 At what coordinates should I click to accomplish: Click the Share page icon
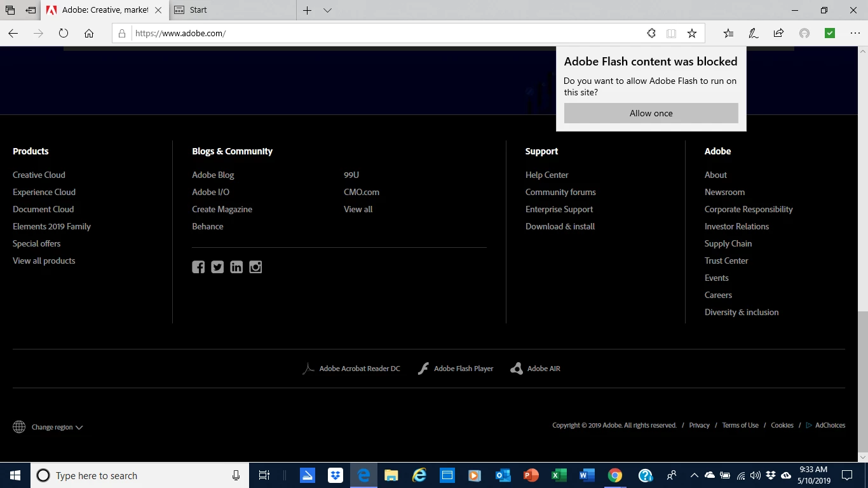(x=778, y=33)
